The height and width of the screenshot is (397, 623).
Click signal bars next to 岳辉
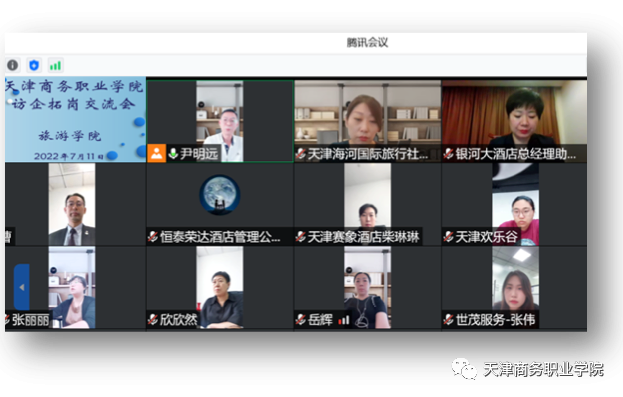pyautogui.click(x=344, y=320)
